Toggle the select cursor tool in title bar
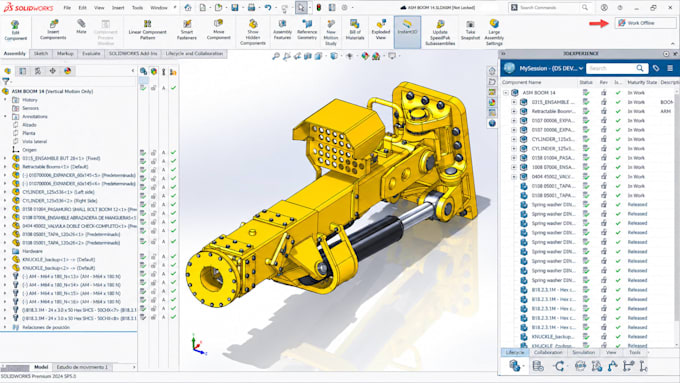The image size is (680, 383). [x=301, y=7]
